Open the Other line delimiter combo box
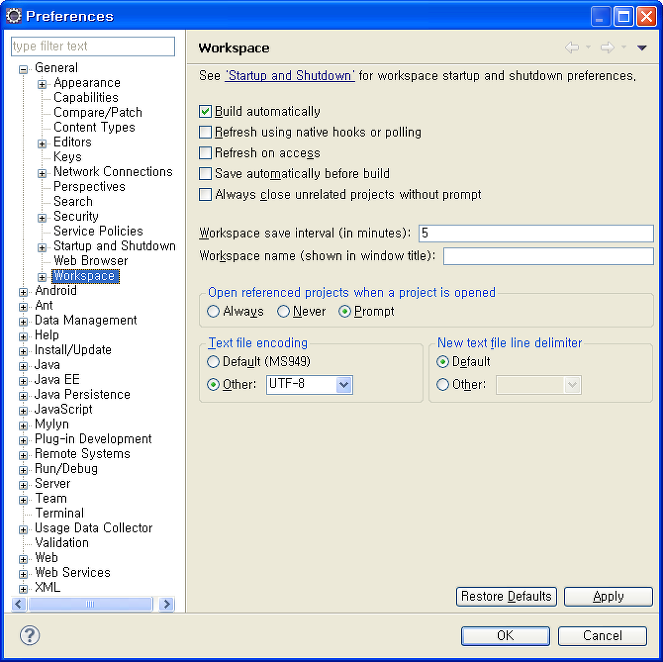The width and height of the screenshot is (663, 662). (x=539, y=385)
